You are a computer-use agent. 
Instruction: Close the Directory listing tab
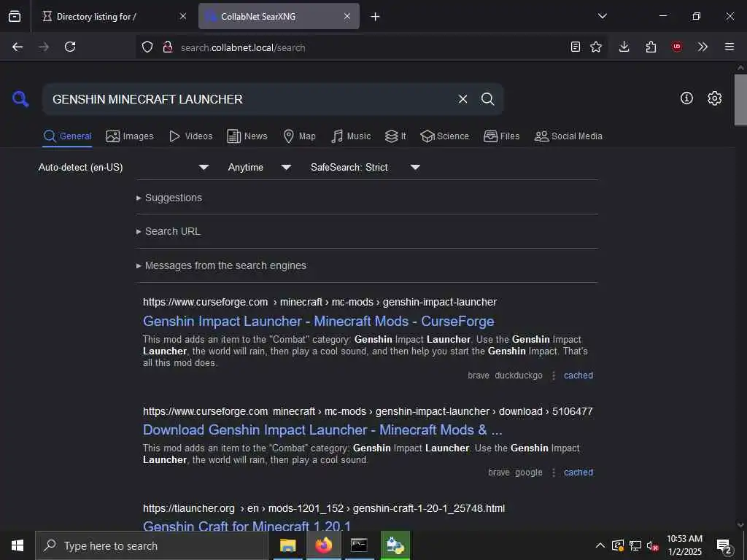pos(183,16)
